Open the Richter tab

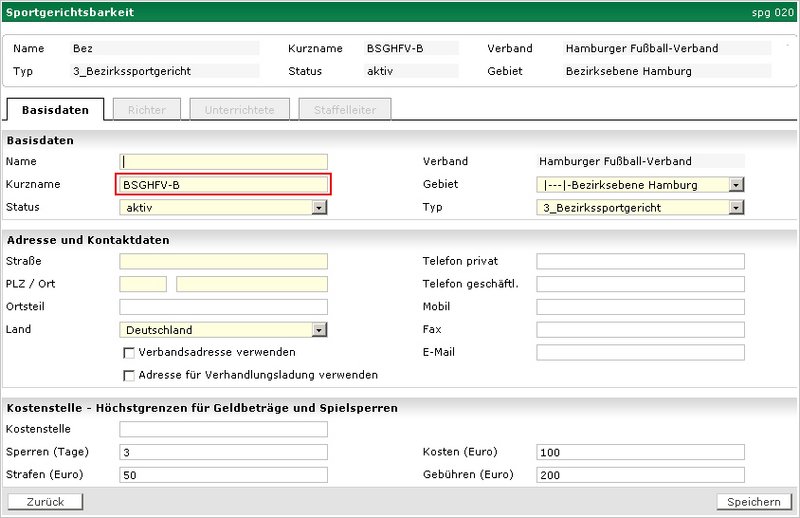click(146, 110)
